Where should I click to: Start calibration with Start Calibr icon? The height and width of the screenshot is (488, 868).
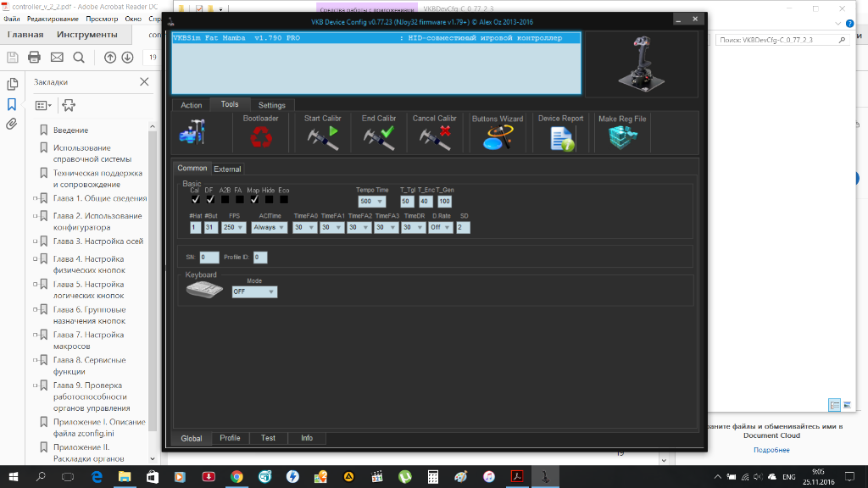pos(323,138)
